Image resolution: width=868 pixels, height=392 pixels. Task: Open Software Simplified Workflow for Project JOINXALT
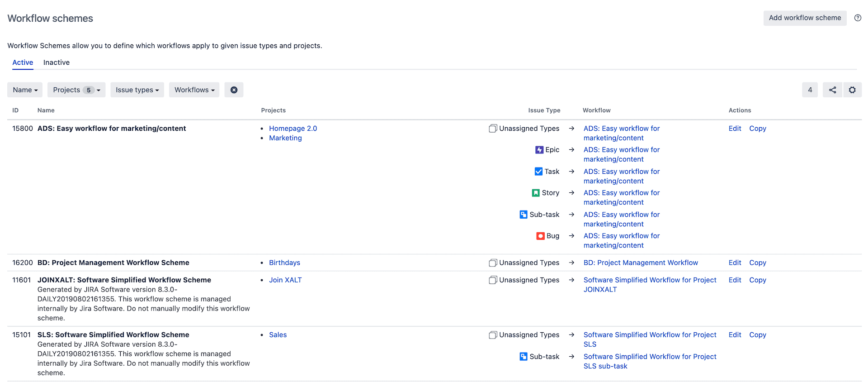pos(650,285)
